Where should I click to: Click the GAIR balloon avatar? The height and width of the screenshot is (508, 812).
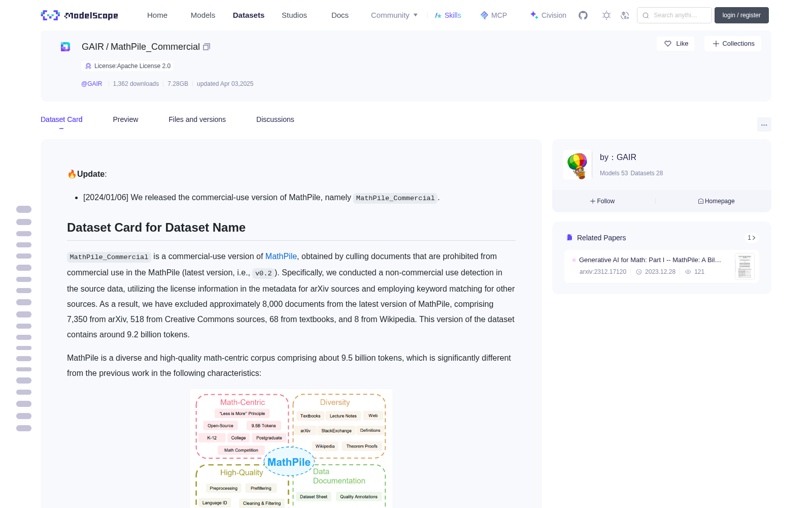[x=577, y=165]
